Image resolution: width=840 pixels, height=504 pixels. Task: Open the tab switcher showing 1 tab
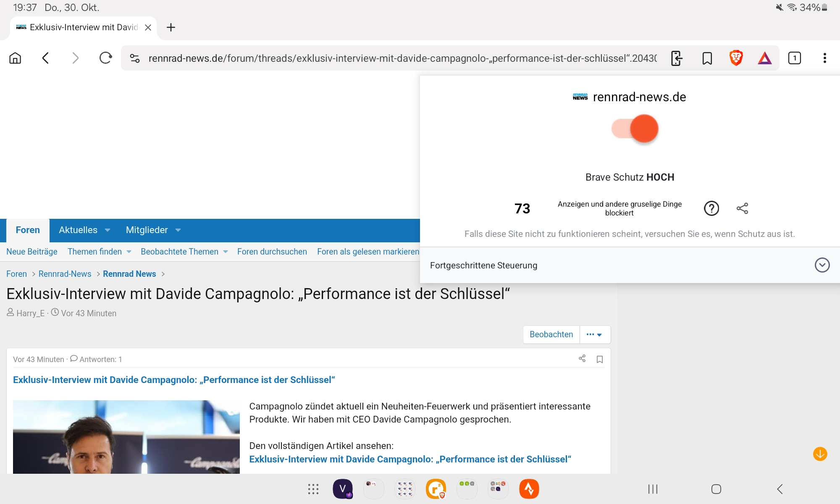click(794, 58)
